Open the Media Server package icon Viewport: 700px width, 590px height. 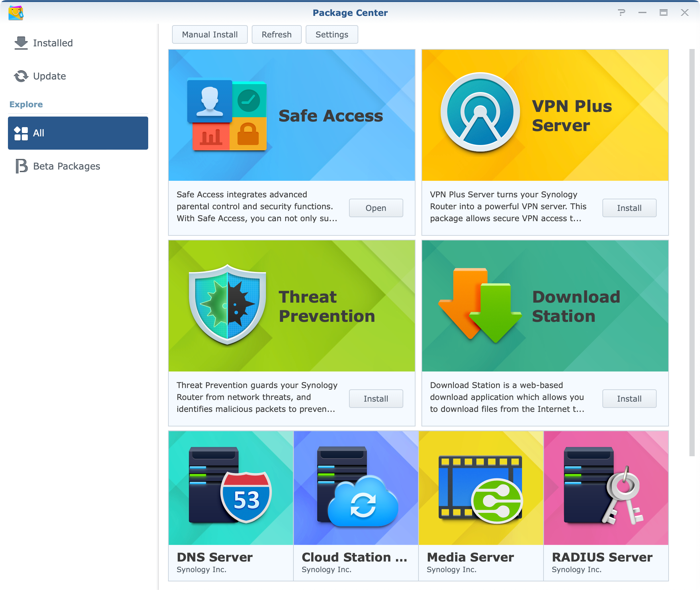click(480, 489)
